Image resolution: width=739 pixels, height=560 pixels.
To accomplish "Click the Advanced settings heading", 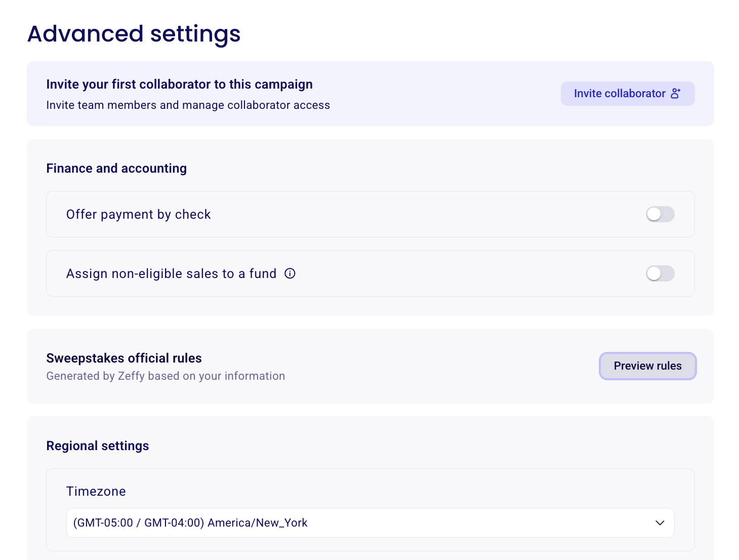I will point(134,34).
